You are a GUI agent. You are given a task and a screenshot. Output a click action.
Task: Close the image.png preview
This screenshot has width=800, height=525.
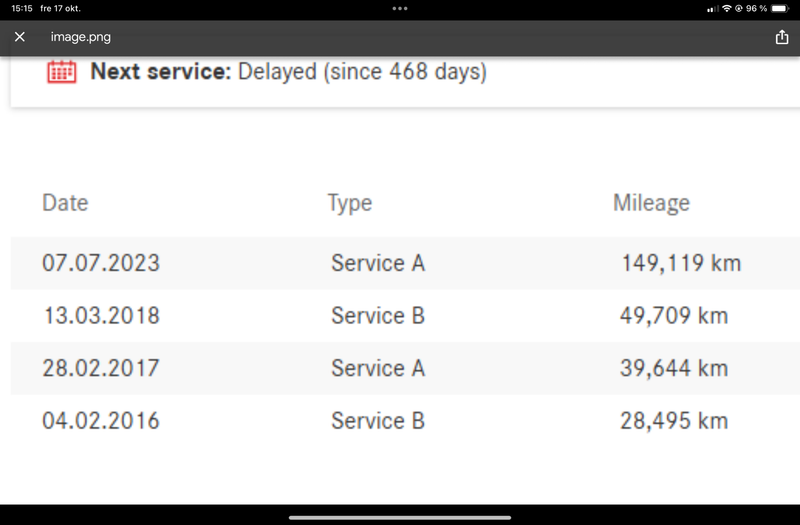[x=20, y=37]
